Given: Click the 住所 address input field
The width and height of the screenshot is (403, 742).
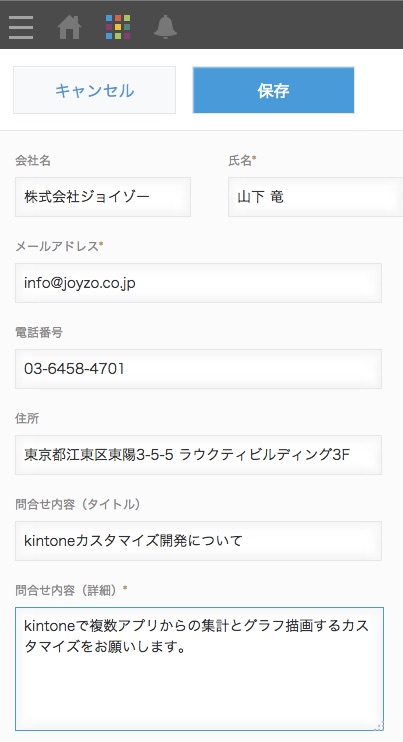Looking at the screenshot, I should 198,455.
